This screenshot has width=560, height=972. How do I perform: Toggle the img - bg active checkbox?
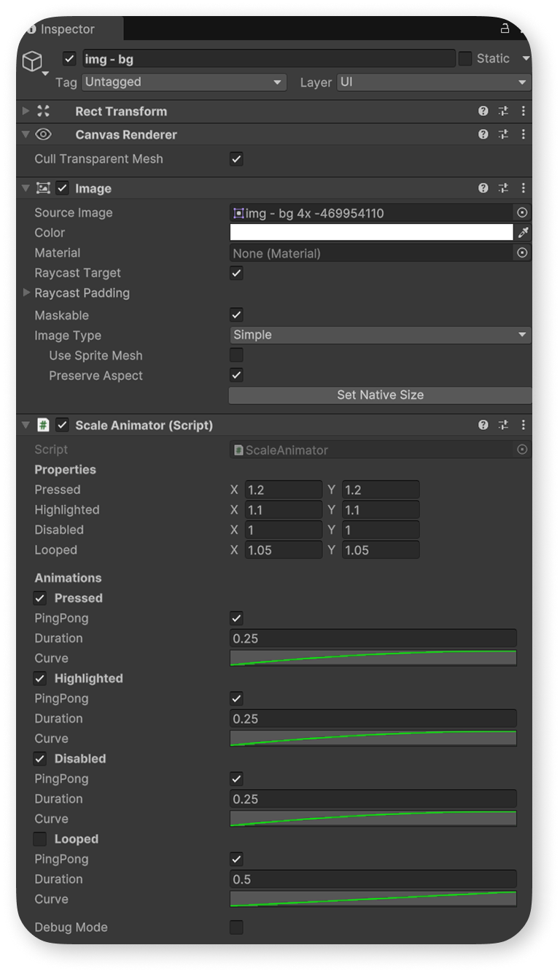click(70, 58)
